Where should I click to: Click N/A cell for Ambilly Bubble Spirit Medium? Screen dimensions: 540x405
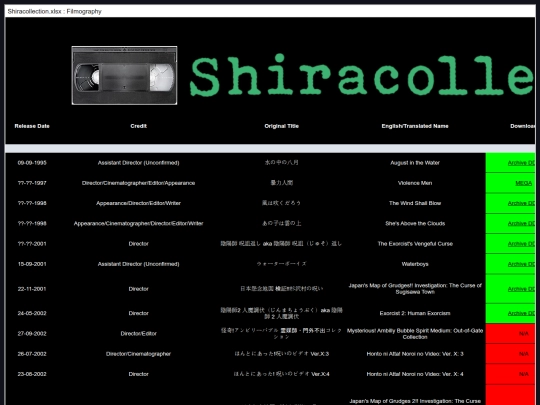click(x=510, y=334)
